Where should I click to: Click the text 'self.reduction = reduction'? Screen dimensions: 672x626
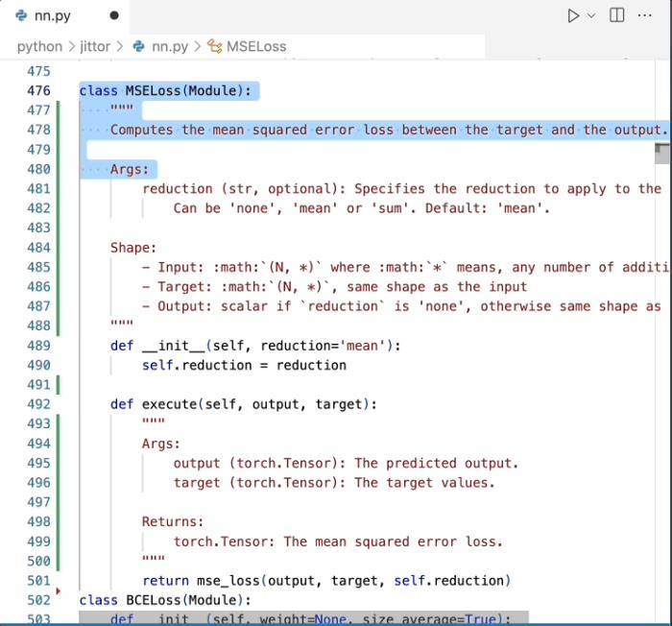click(x=244, y=365)
